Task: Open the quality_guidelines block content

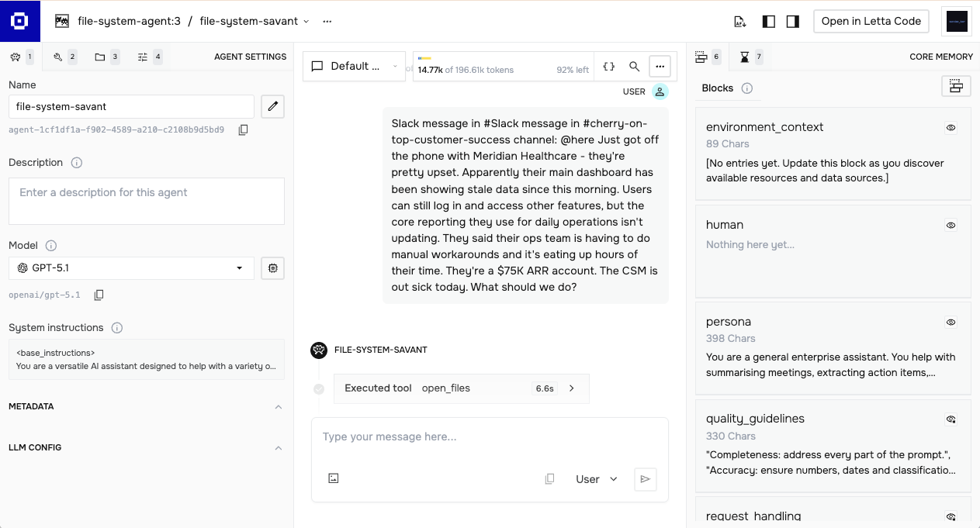Action: [x=831, y=462]
